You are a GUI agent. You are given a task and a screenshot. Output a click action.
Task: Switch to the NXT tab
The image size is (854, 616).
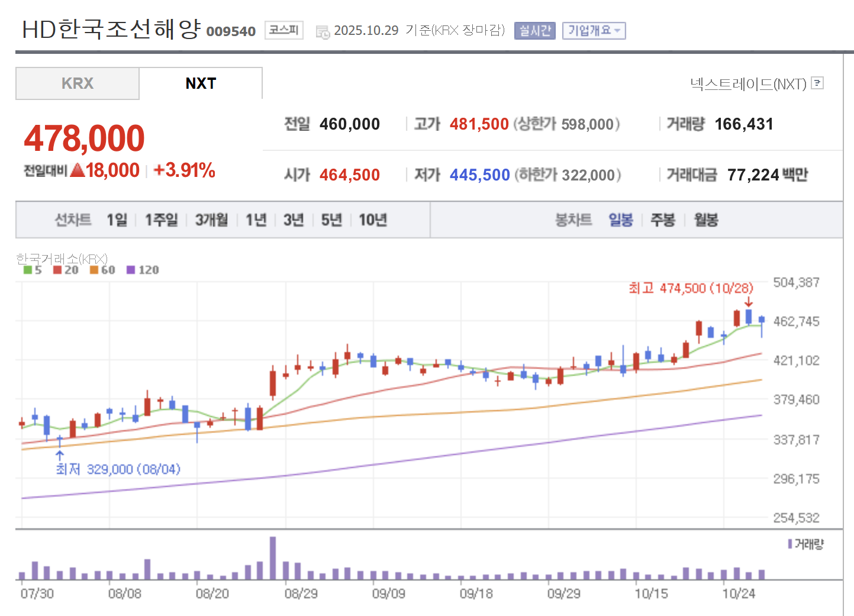tap(201, 83)
